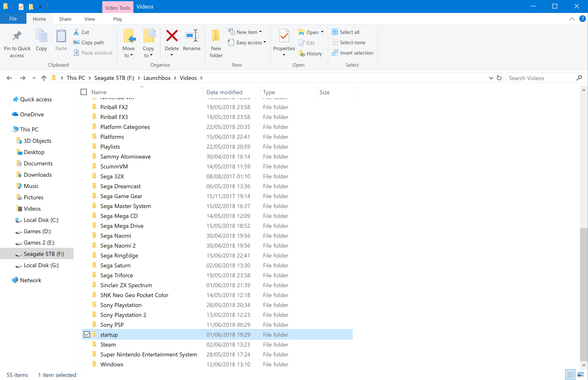Switch to the Home ribbon tab

(39, 19)
